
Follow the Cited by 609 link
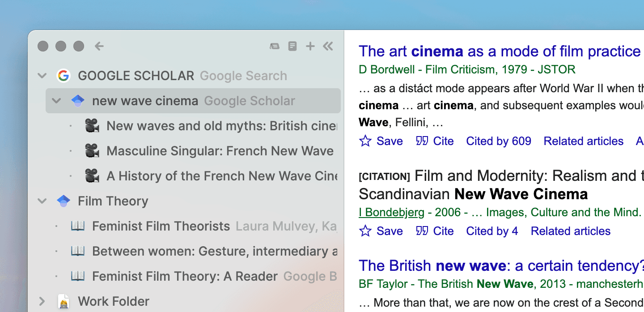pos(498,141)
